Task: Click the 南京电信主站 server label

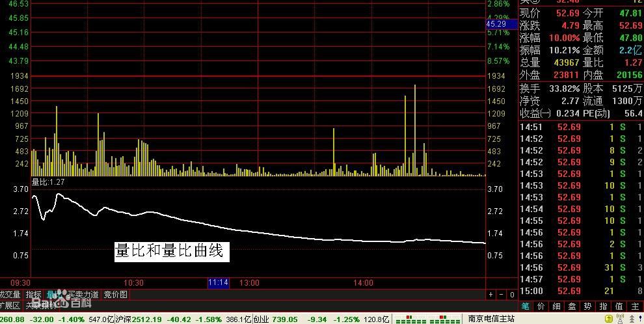Action: 490,319
